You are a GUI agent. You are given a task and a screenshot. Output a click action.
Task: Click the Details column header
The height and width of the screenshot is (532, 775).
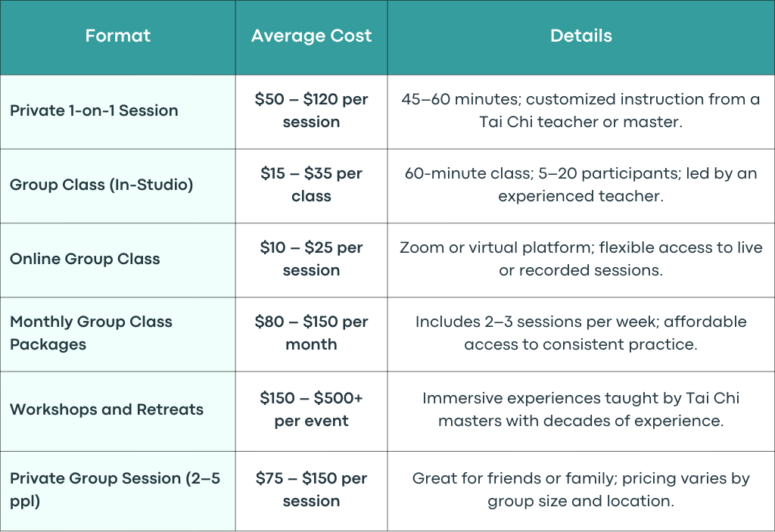(580, 36)
